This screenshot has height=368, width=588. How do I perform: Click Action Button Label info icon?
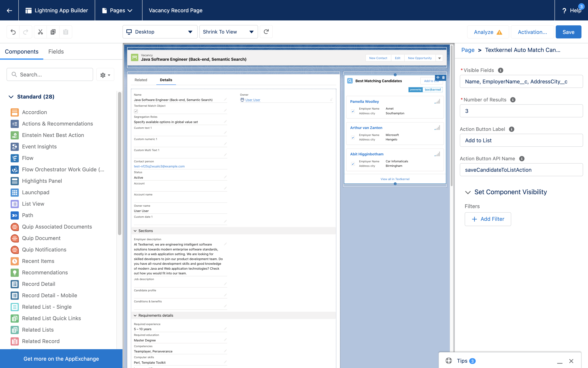(x=512, y=129)
